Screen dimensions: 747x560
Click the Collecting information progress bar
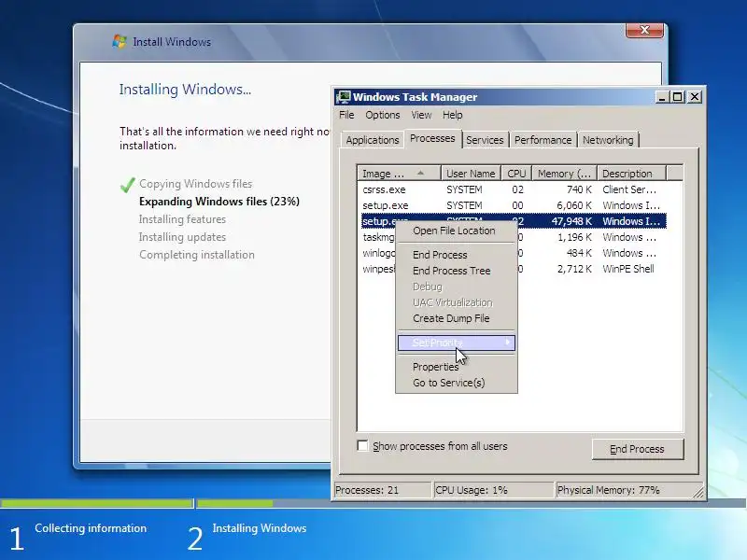(97, 503)
